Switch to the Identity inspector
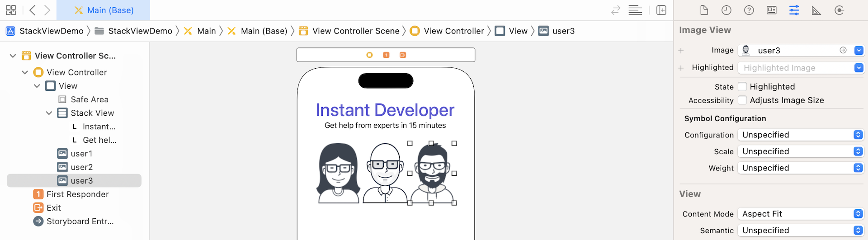This screenshot has height=240, width=868. coord(772,10)
